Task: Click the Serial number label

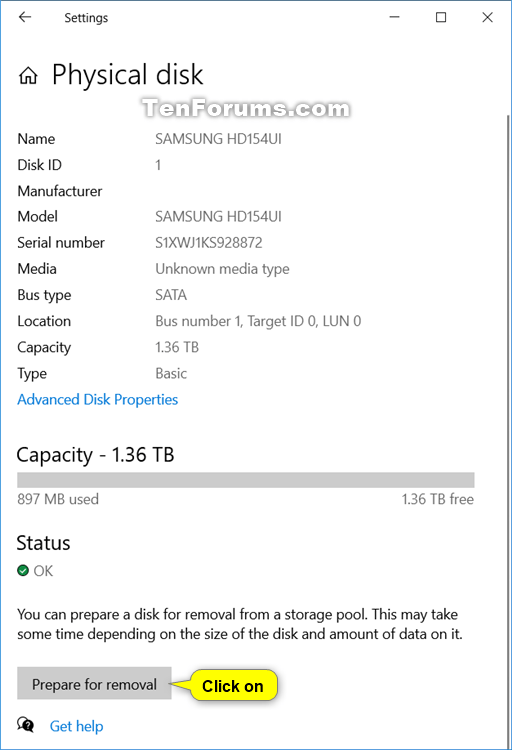Action: coord(61,243)
